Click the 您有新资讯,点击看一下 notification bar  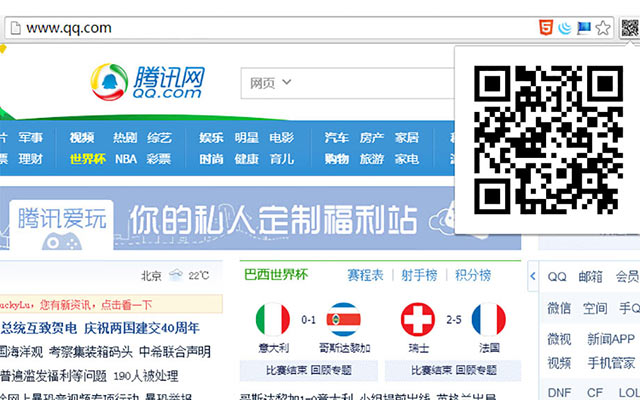click(111, 304)
